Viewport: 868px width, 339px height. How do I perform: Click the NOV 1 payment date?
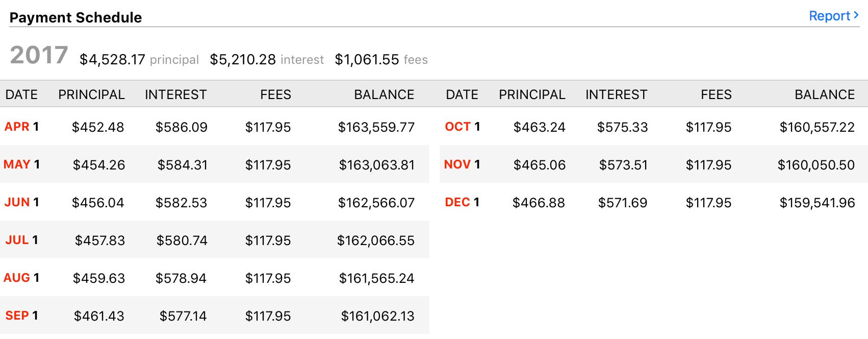pyautogui.click(x=462, y=164)
